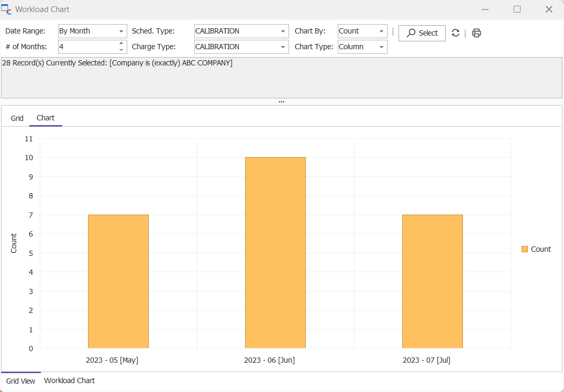Click the refresh icon in toolbar
The height and width of the screenshot is (392, 564).
(456, 33)
